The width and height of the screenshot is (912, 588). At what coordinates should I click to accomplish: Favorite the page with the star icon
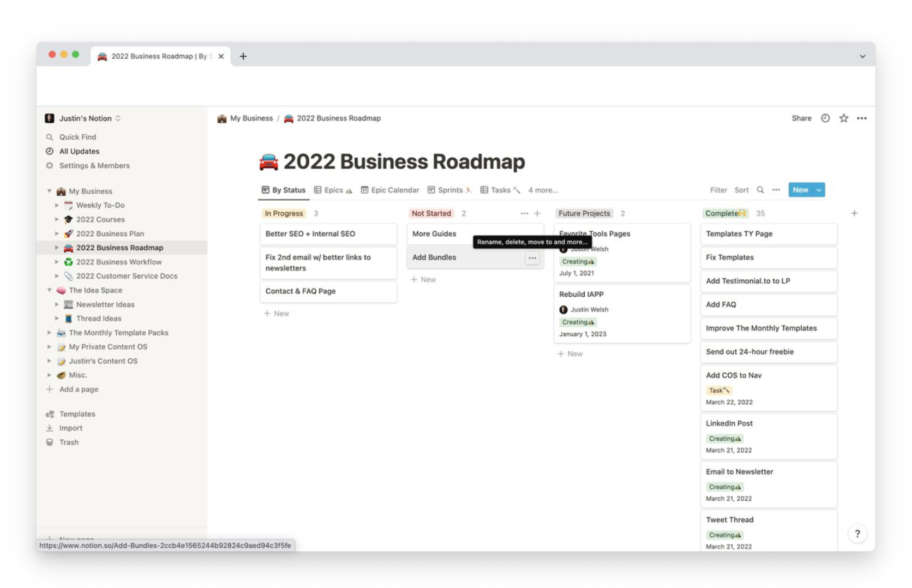(843, 118)
